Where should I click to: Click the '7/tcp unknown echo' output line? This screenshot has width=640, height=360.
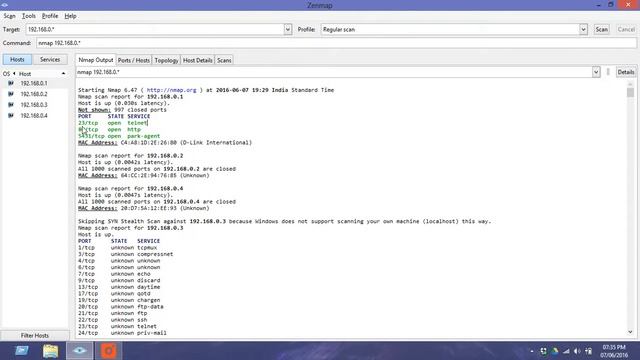click(x=114, y=274)
